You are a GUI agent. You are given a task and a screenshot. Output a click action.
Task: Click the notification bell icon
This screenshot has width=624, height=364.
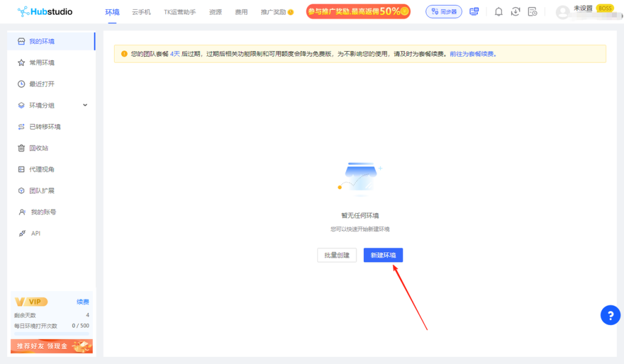point(498,12)
